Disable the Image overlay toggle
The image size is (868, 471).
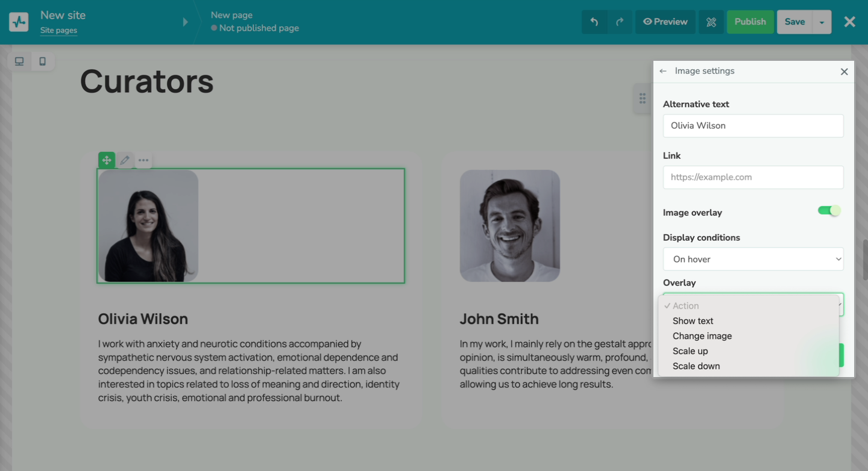point(829,211)
